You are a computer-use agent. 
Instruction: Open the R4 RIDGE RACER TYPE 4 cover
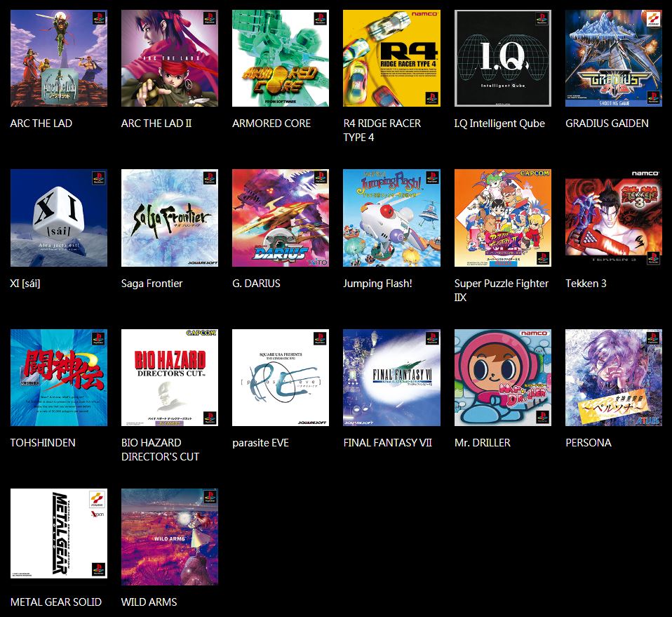[x=391, y=58]
